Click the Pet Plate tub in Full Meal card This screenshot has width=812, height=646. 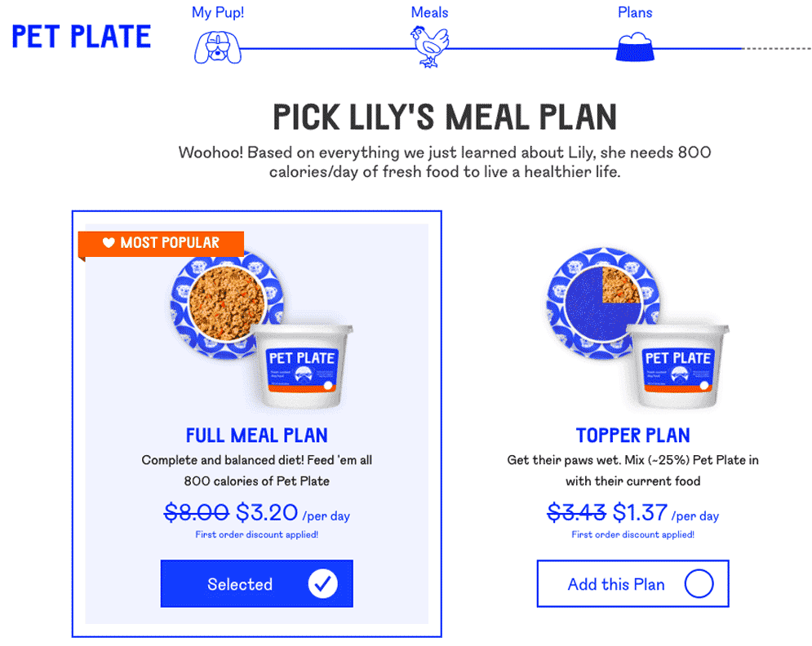(301, 366)
